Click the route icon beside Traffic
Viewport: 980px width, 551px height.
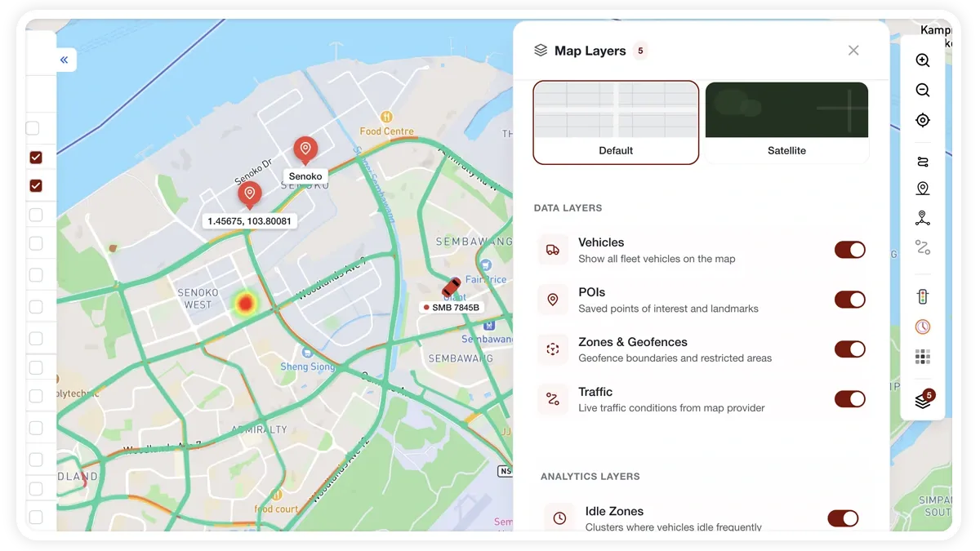pyautogui.click(x=553, y=399)
